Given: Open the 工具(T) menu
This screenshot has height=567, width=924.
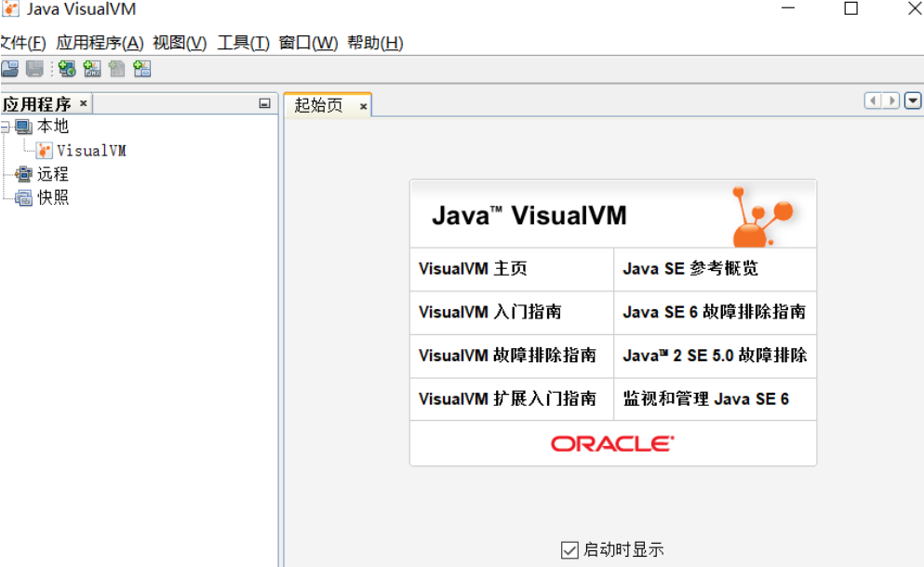Looking at the screenshot, I should point(244,43).
